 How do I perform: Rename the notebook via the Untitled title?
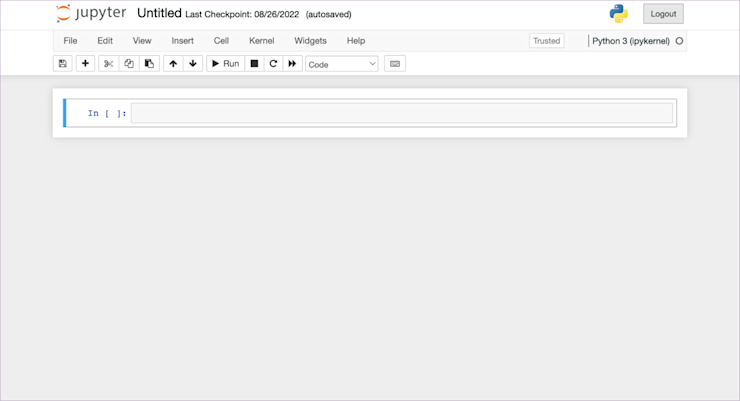[159, 13]
